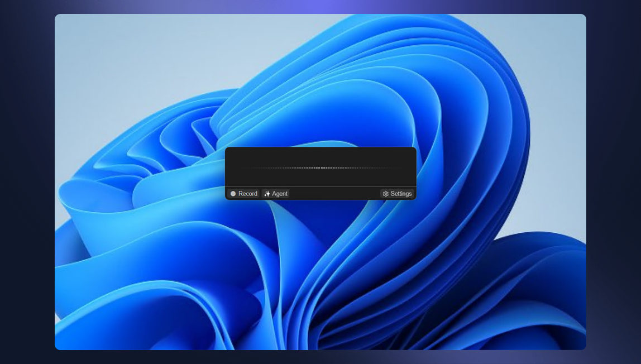Expand the Agent options
Image resolution: width=641 pixels, height=364 pixels.
(276, 194)
